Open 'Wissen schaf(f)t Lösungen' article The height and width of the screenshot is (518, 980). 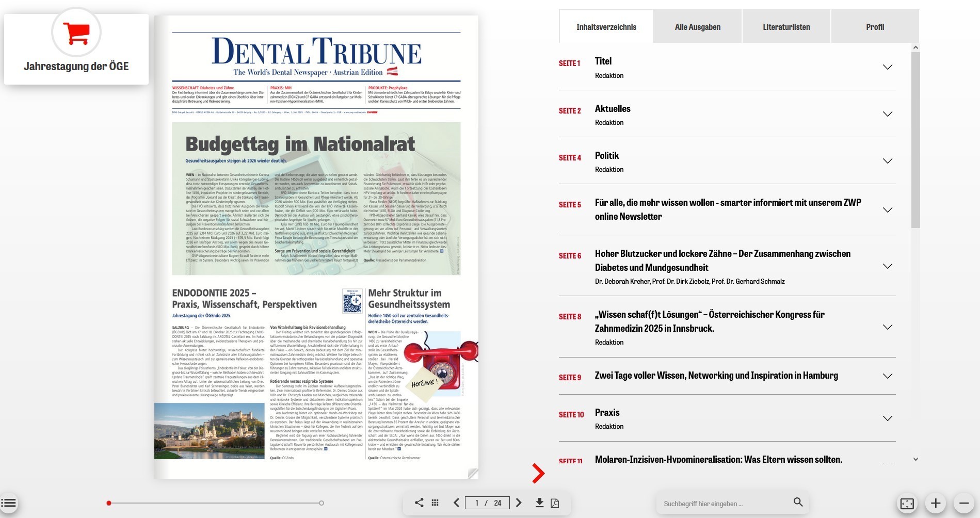point(710,321)
